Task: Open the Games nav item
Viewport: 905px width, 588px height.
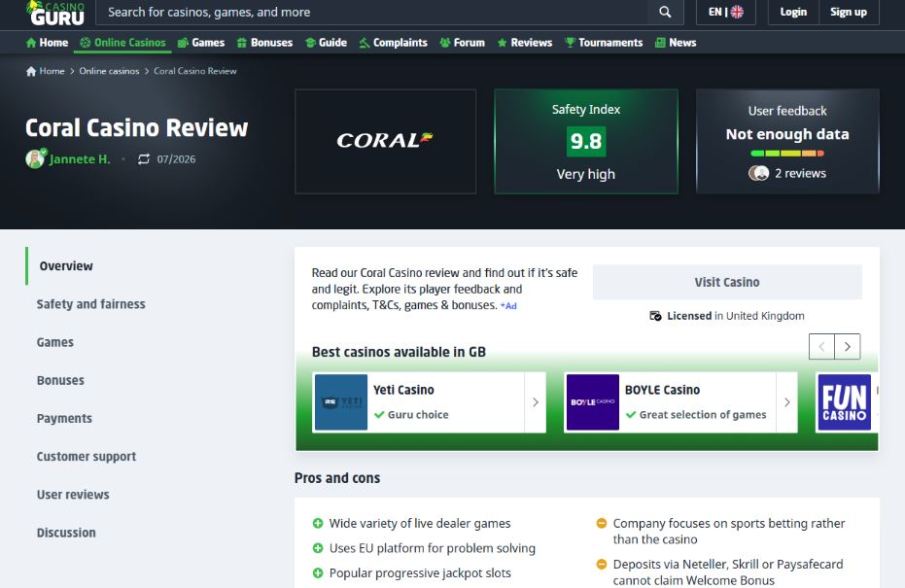Action: click(201, 43)
